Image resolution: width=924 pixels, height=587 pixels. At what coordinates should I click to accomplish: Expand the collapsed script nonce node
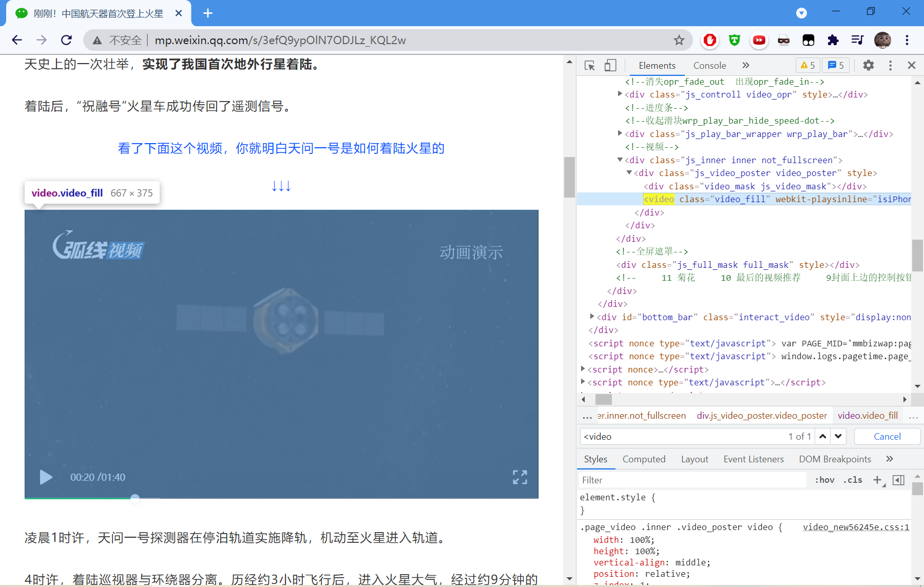583,369
